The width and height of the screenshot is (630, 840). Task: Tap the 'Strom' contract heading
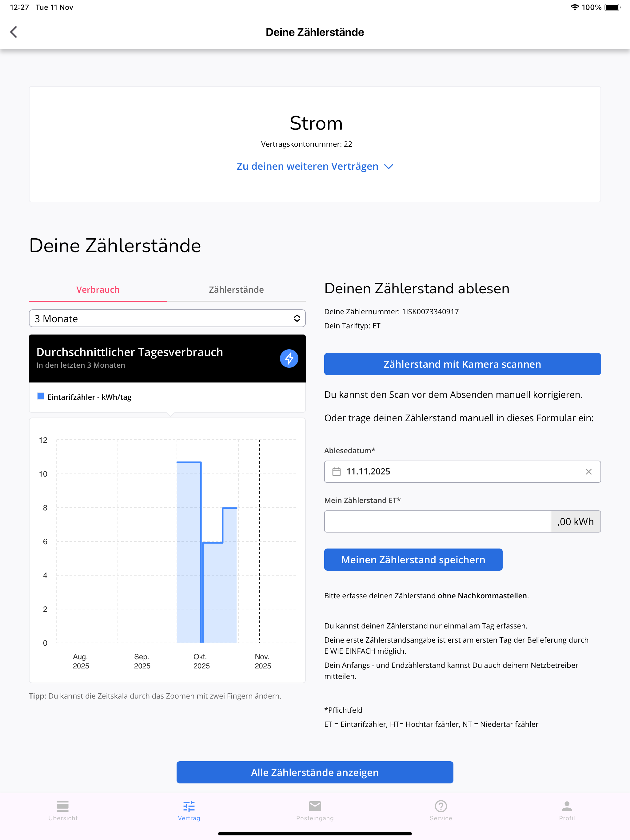click(x=316, y=123)
